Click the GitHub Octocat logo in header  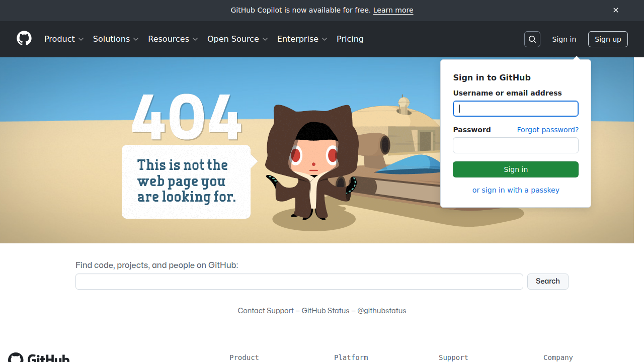click(24, 39)
